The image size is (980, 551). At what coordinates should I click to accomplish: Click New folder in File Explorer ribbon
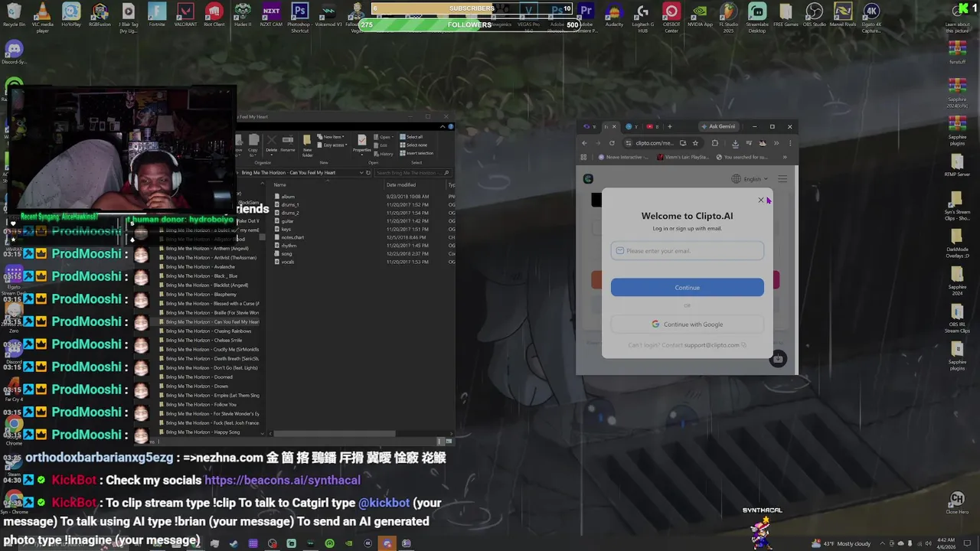(x=307, y=145)
